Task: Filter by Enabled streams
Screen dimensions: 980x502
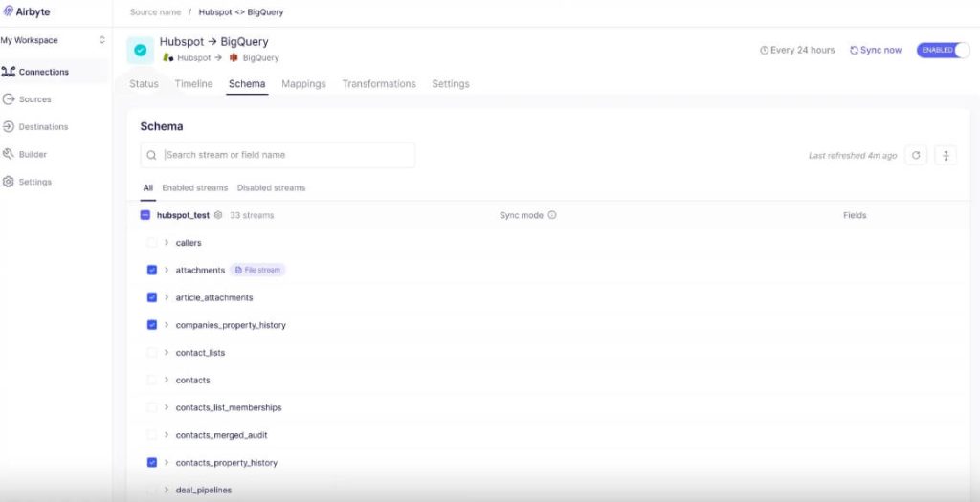Action: pos(195,188)
